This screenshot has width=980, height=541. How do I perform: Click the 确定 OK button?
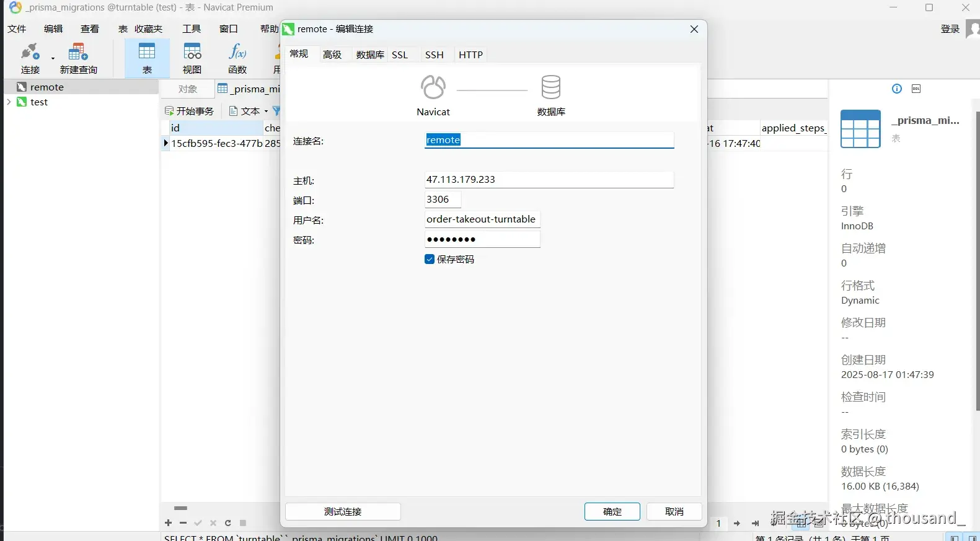(612, 511)
